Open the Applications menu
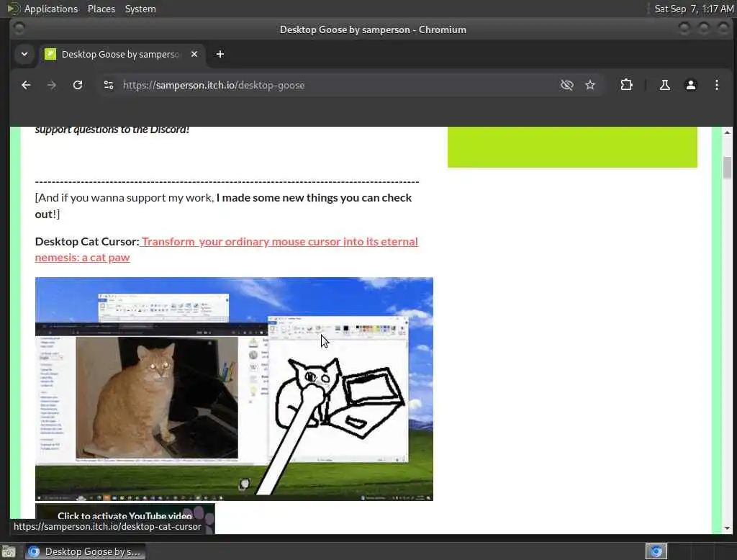This screenshot has height=560, width=737. [x=51, y=9]
